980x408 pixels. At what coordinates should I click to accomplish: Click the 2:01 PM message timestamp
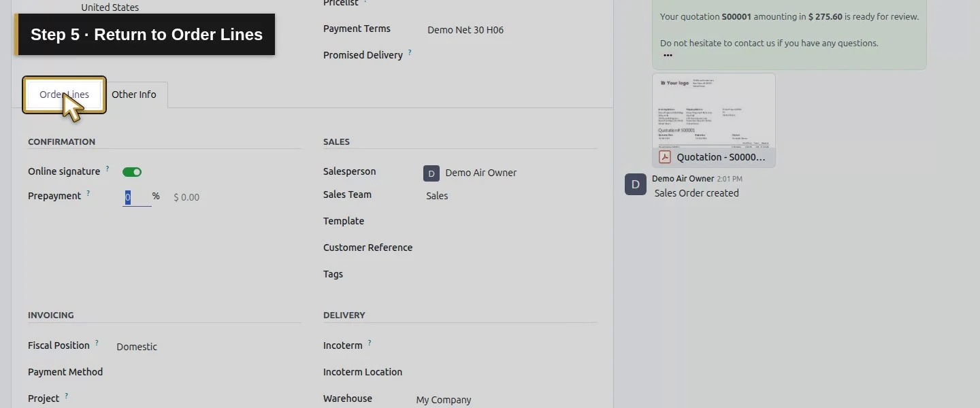(730, 179)
